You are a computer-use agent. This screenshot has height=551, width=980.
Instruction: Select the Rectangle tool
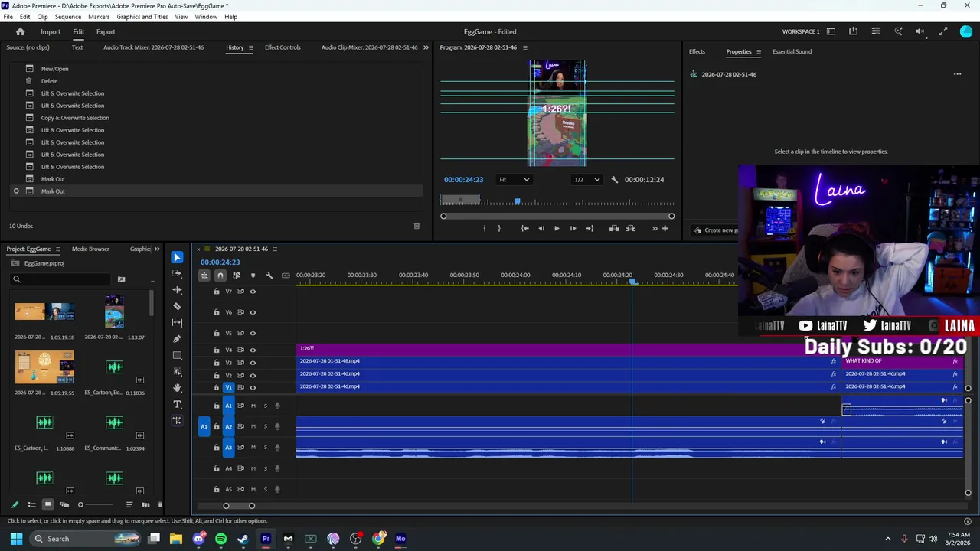177,356
